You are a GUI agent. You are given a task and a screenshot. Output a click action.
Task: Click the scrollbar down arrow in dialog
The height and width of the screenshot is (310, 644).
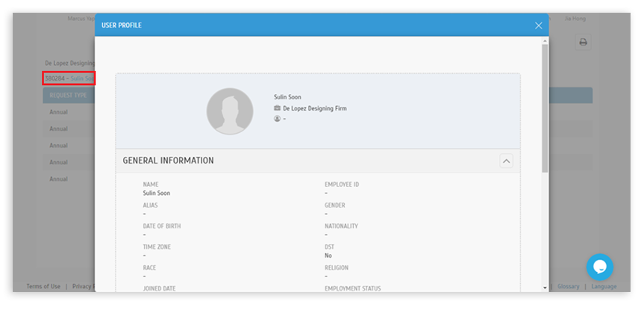(545, 288)
